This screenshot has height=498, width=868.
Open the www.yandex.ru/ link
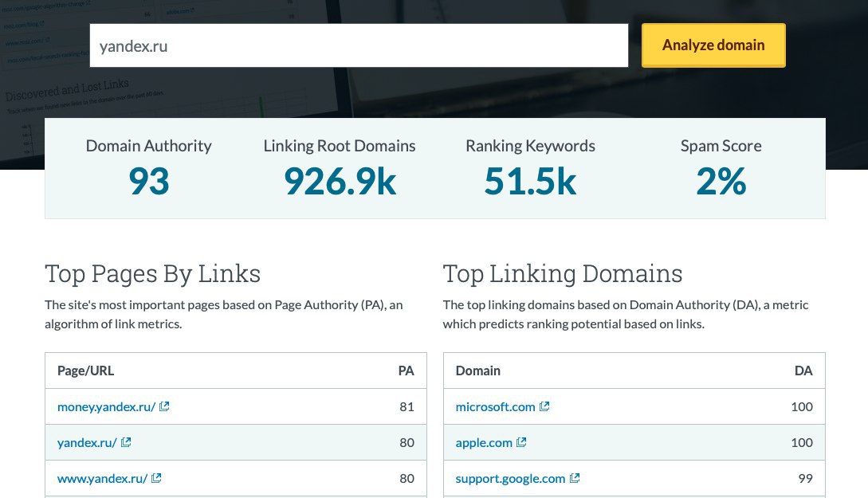point(102,479)
